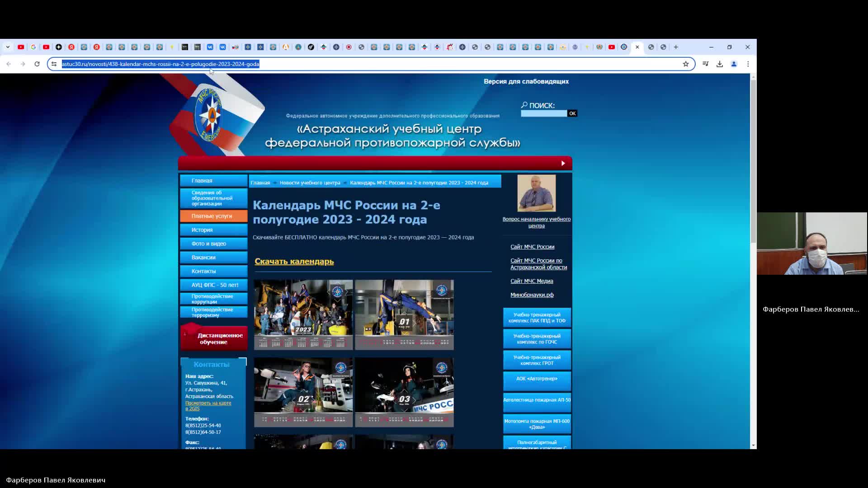Click Мотопомпа пожарная МП-600 «Дева» button

[537, 424]
